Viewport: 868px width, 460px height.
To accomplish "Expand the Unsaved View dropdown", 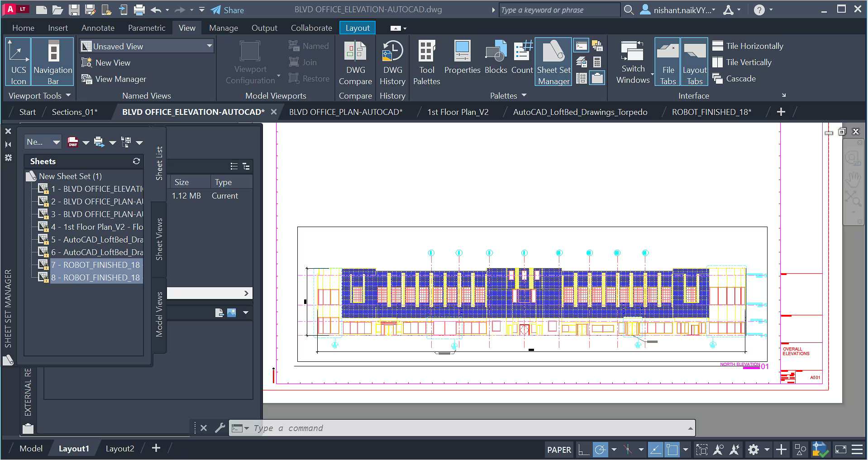I will pyautogui.click(x=209, y=46).
